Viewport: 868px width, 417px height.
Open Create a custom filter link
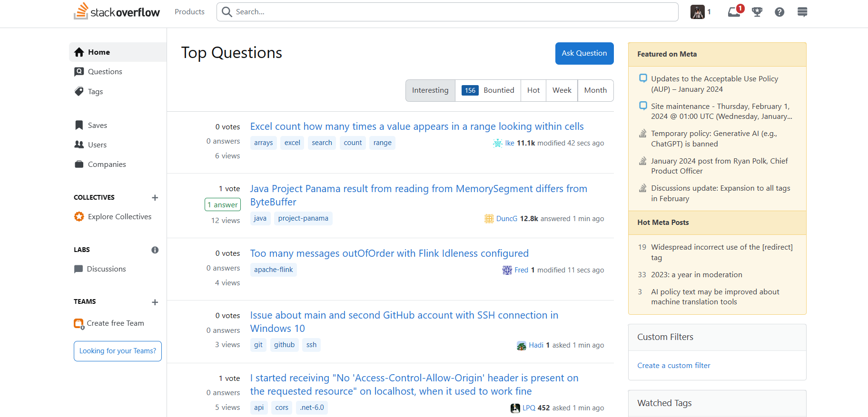[674, 366]
